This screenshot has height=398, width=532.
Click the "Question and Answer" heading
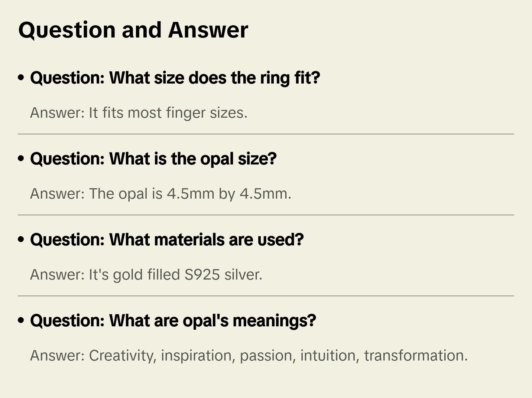pyautogui.click(x=133, y=30)
